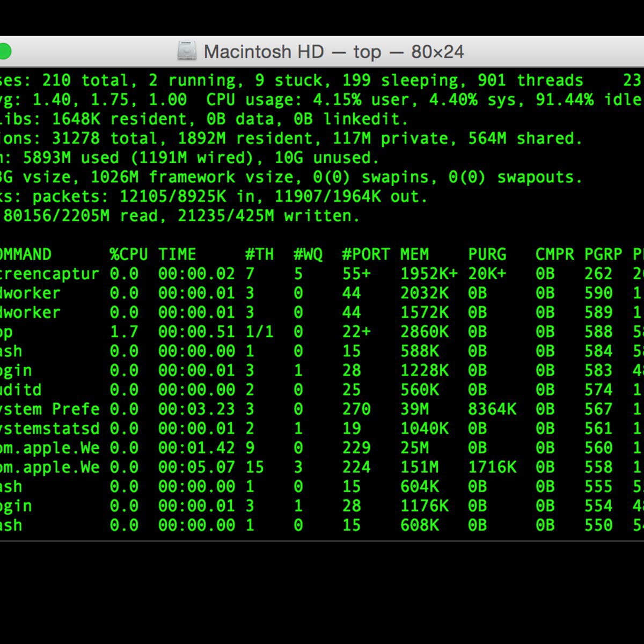Viewport: 644px width, 644px height.
Task: Click the 'screencaptur' process name
Action: pos(49,274)
